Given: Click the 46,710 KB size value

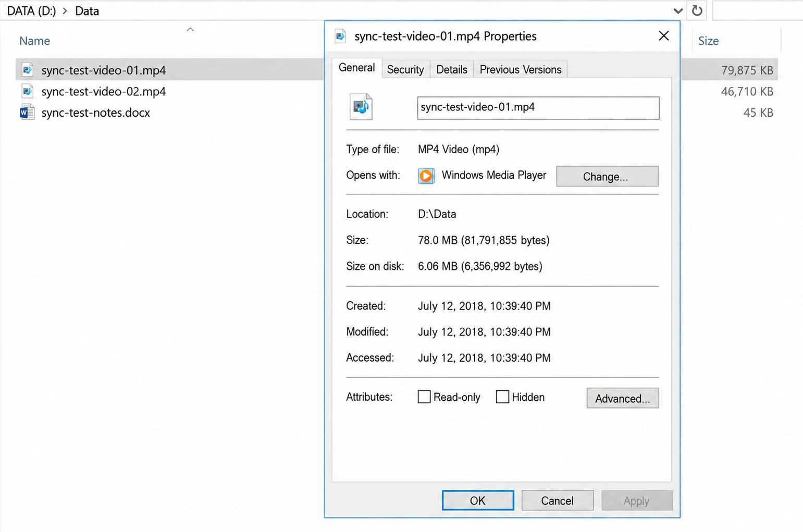Looking at the screenshot, I should (x=747, y=91).
